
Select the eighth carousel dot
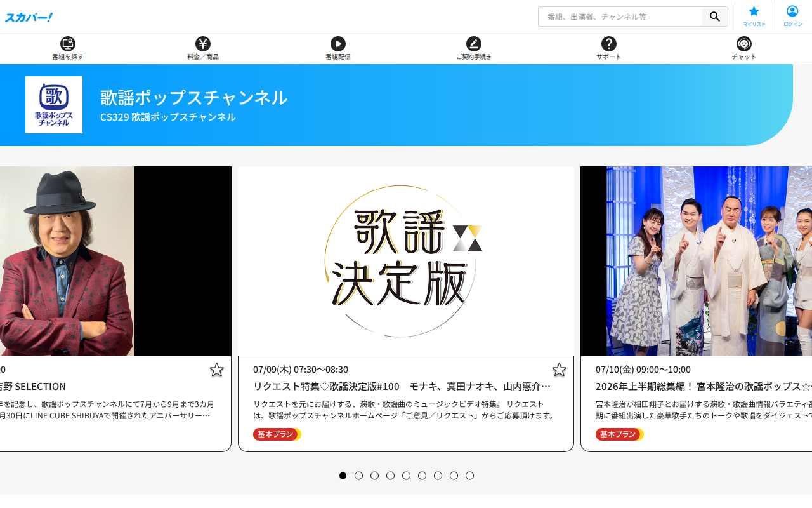pyautogui.click(x=454, y=476)
